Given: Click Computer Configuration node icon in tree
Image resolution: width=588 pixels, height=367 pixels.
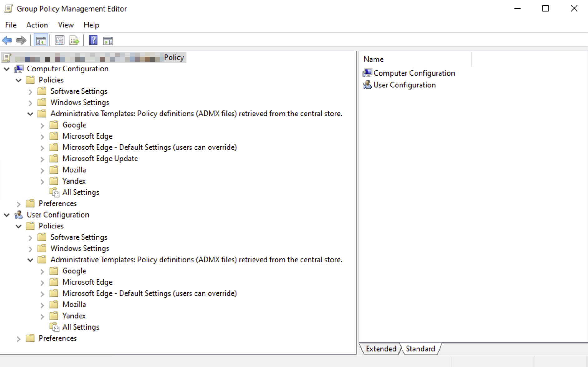Looking at the screenshot, I should pos(19,69).
